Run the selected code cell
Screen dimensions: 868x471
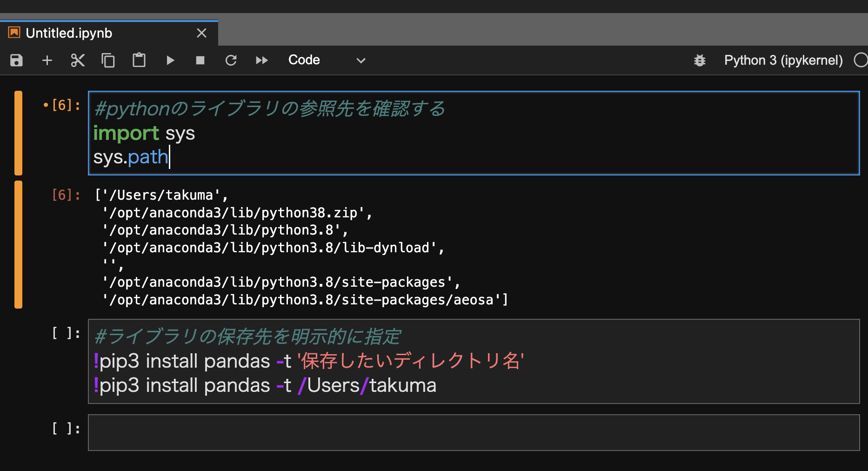pyautogui.click(x=170, y=61)
